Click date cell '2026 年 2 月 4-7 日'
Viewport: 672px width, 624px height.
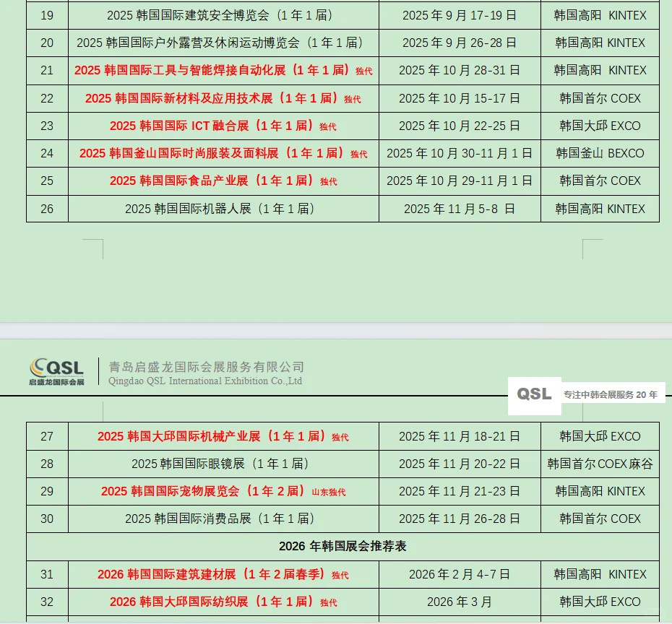(460, 574)
